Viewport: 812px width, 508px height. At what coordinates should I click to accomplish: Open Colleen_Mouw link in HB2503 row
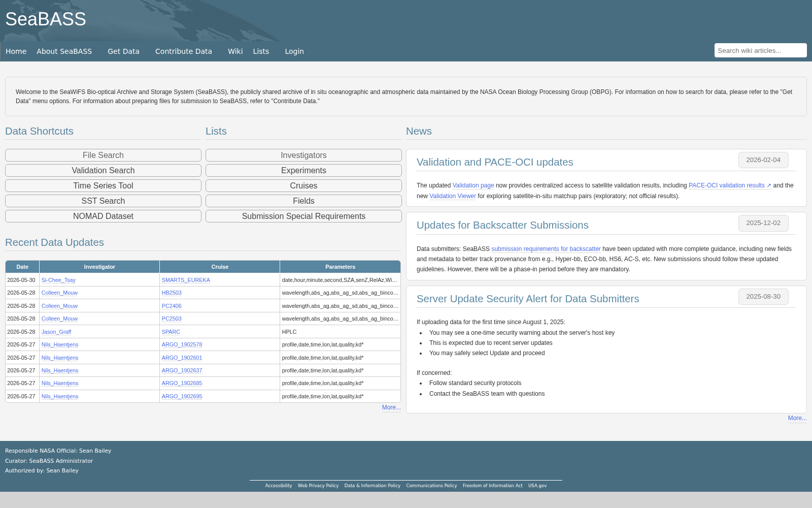[59, 293]
